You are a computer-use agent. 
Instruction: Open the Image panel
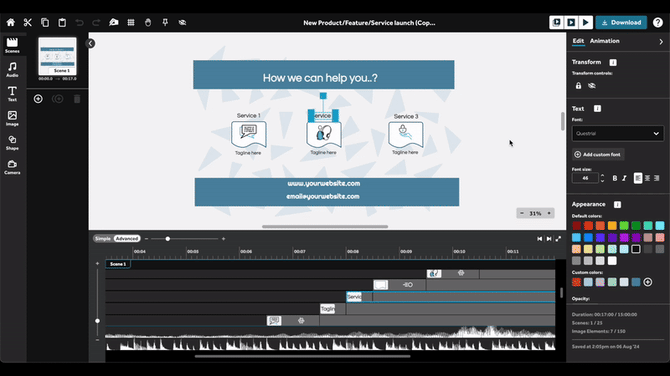(12, 118)
